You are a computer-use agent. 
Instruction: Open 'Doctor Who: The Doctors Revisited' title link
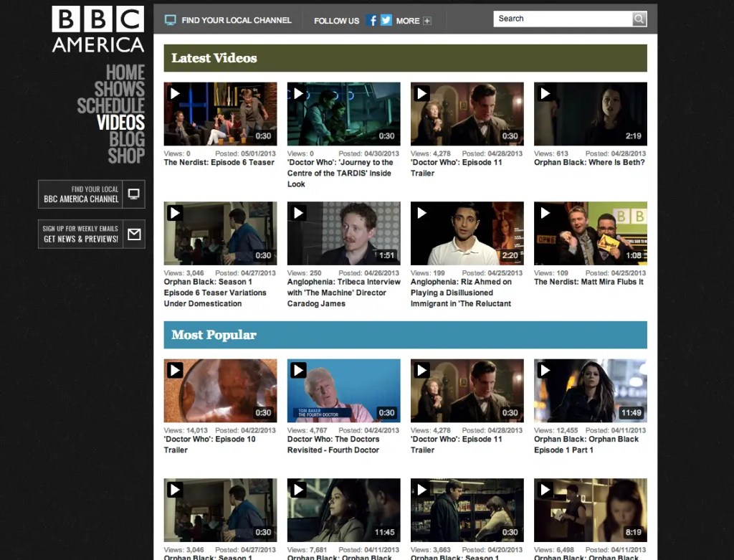click(x=333, y=445)
